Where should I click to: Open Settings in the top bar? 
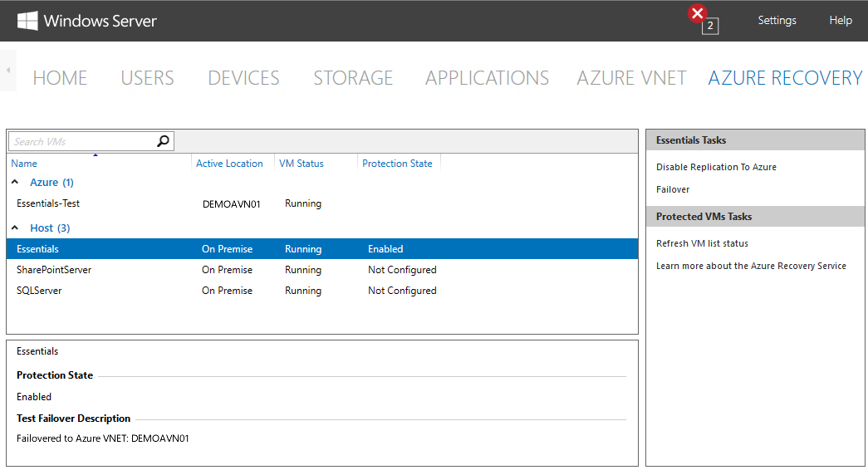[x=777, y=21]
